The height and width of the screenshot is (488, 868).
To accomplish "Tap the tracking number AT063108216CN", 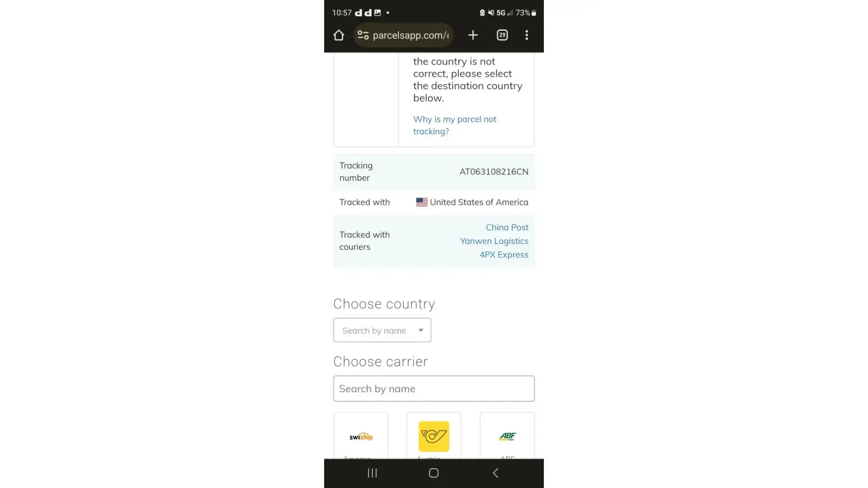I will tap(494, 172).
